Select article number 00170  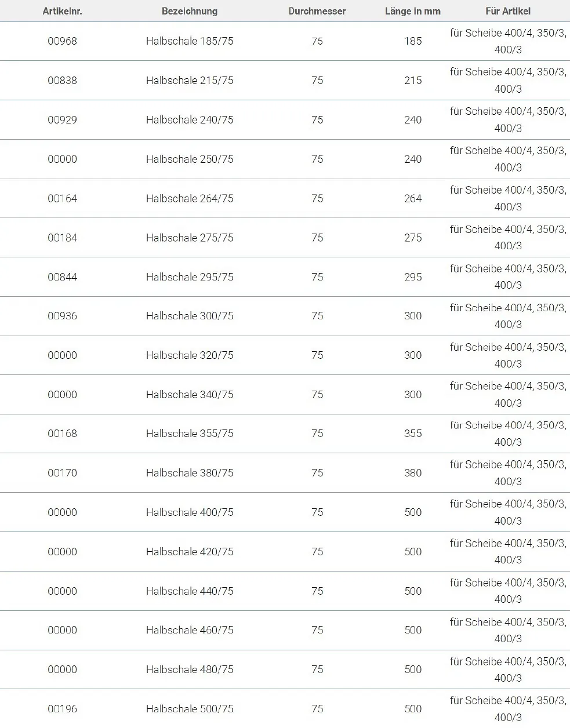[62, 473]
